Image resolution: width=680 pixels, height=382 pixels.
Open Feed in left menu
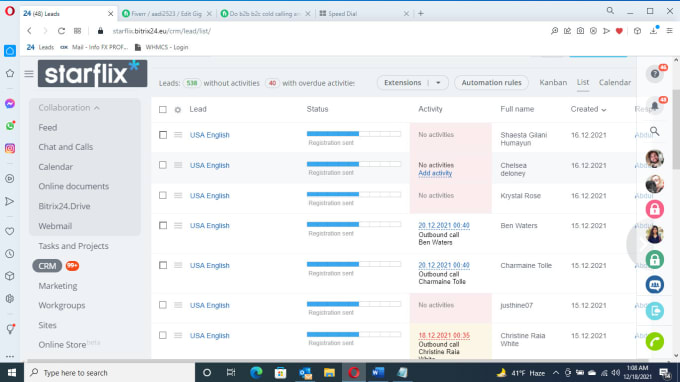tap(48, 127)
